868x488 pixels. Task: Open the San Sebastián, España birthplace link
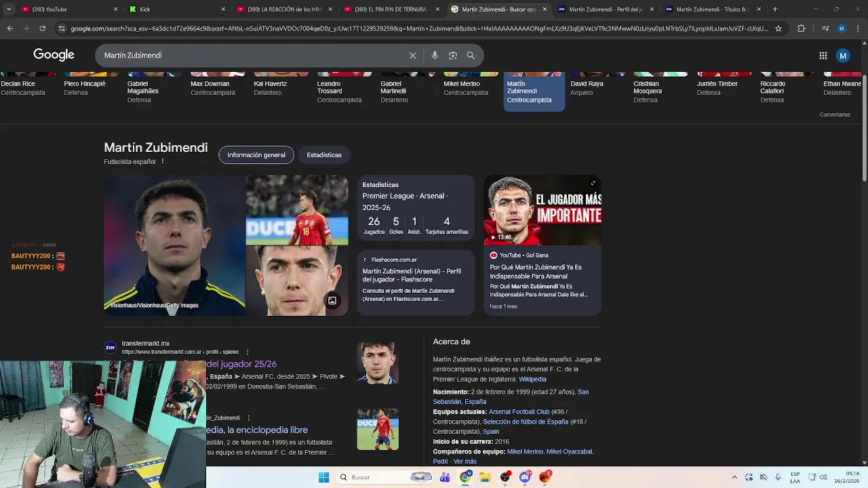click(511, 397)
